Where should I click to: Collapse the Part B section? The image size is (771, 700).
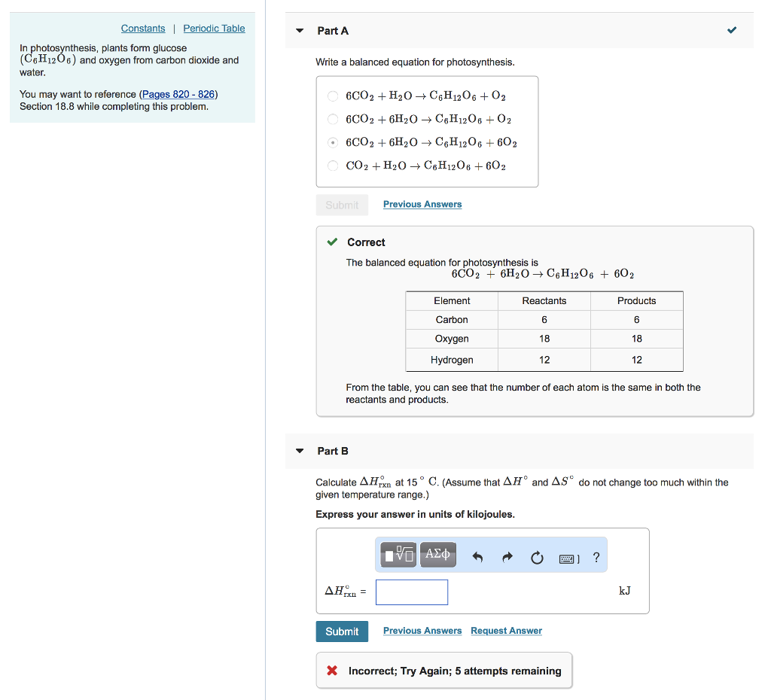pyautogui.click(x=300, y=451)
